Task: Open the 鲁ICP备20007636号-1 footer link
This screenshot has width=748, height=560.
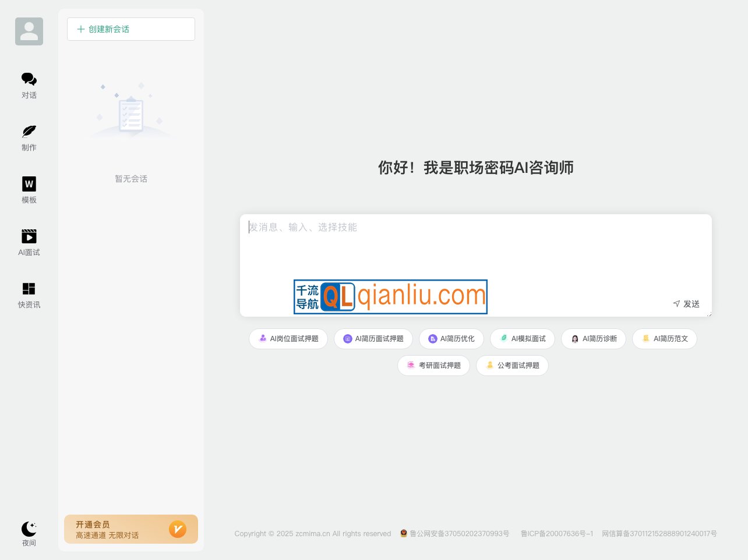Action: pos(557,533)
